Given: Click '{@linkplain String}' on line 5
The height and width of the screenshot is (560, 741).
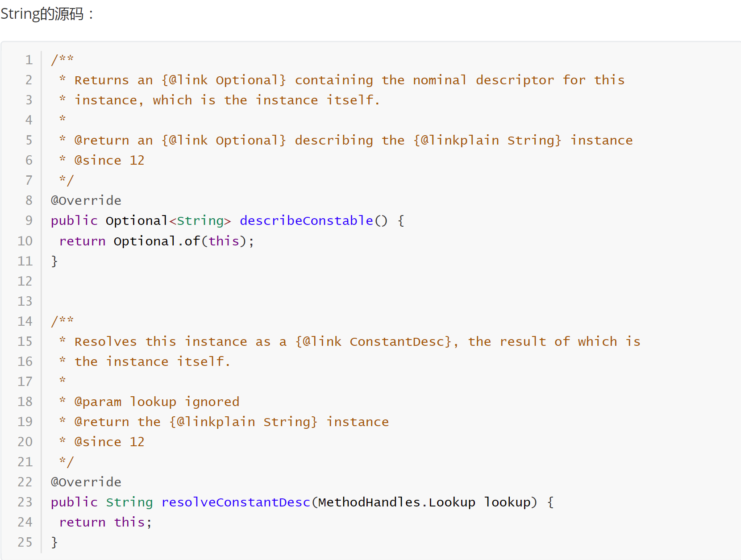Looking at the screenshot, I should [487, 140].
